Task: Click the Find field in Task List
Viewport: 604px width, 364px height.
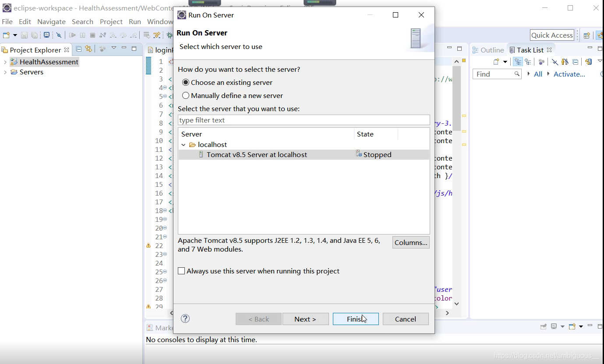Action: coord(497,74)
